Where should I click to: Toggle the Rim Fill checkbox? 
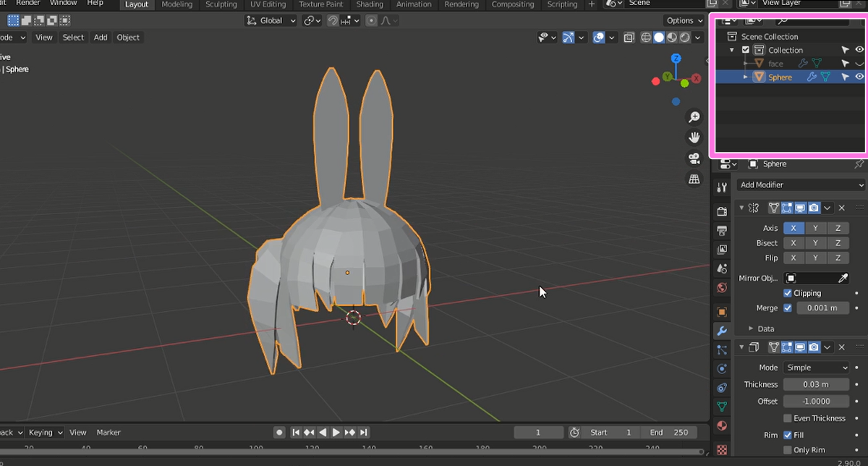click(x=788, y=435)
